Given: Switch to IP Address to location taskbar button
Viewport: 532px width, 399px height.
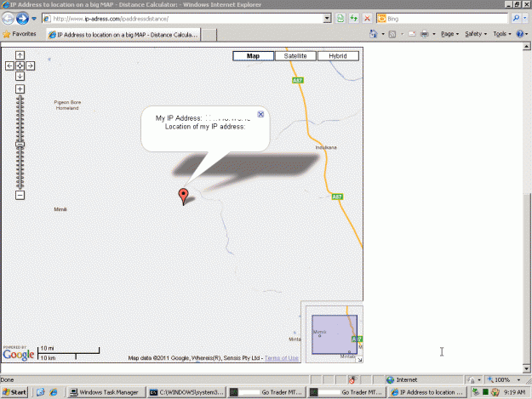Looking at the screenshot, I should (427, 392).
